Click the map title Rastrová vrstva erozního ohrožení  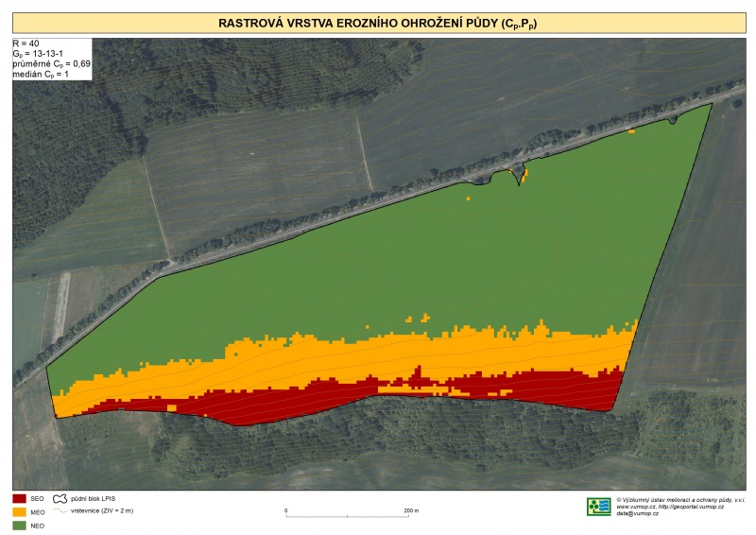point(378,21)
